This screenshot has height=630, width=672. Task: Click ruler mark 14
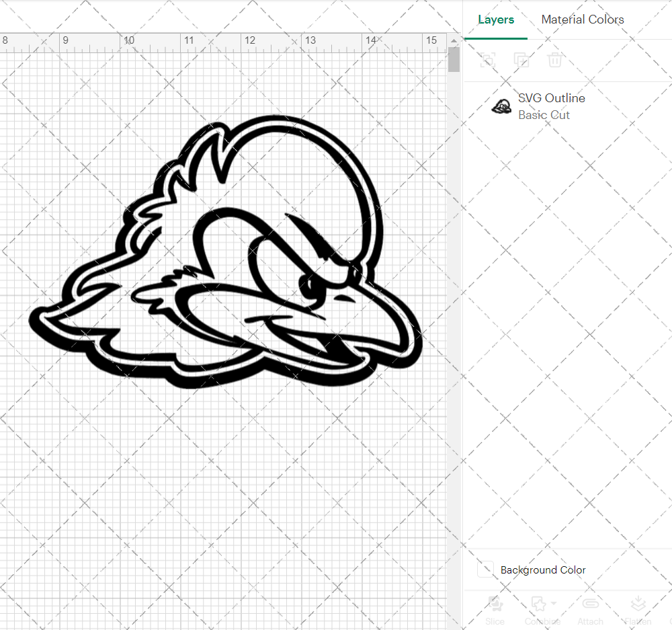371,40
